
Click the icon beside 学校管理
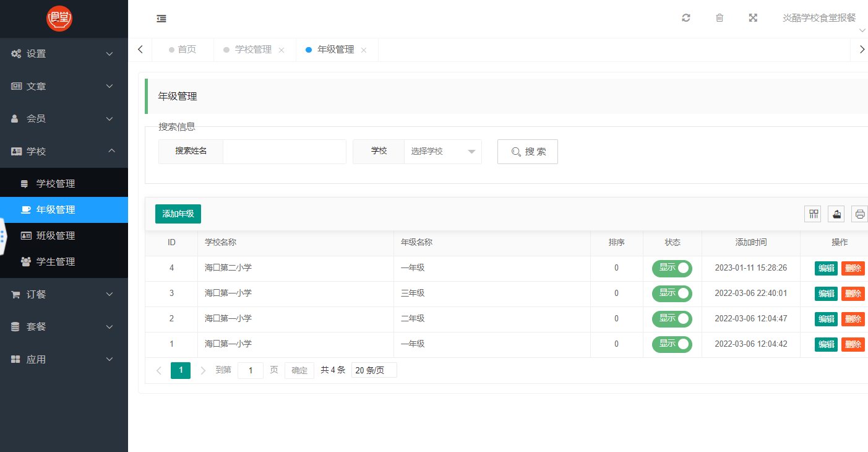(x=25, y=184)
